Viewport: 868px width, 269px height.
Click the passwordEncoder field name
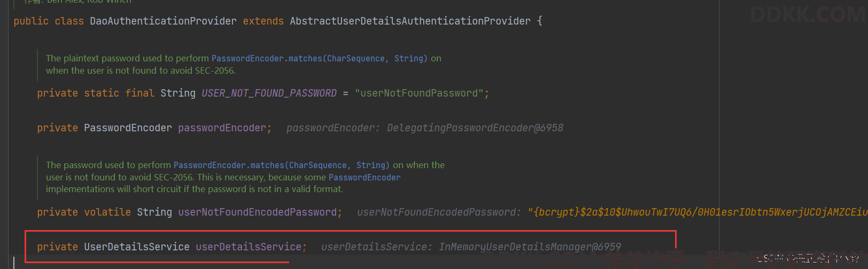pos(222,128)
